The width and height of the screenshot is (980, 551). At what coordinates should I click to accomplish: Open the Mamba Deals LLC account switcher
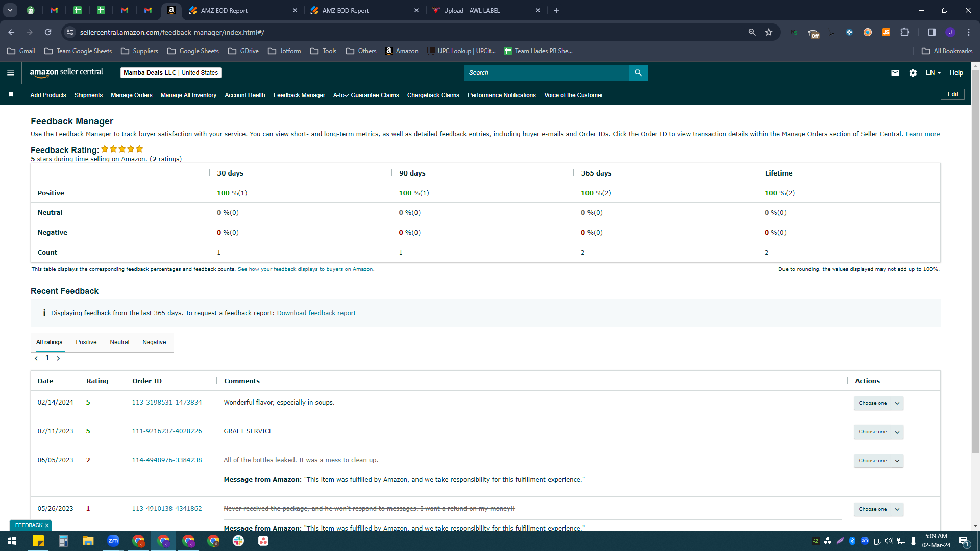click(171, 73)
